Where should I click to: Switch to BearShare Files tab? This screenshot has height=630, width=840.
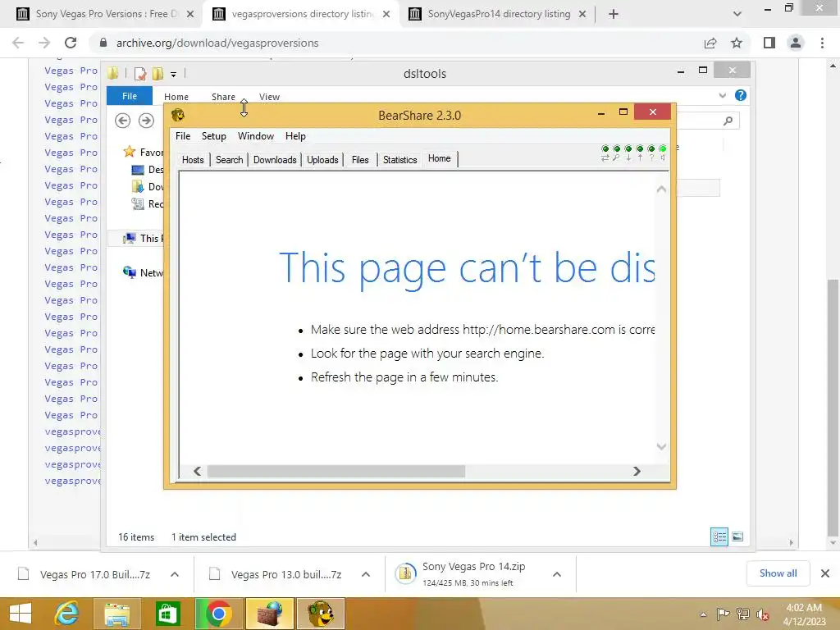pyautogui.click(x=360, y=160)
